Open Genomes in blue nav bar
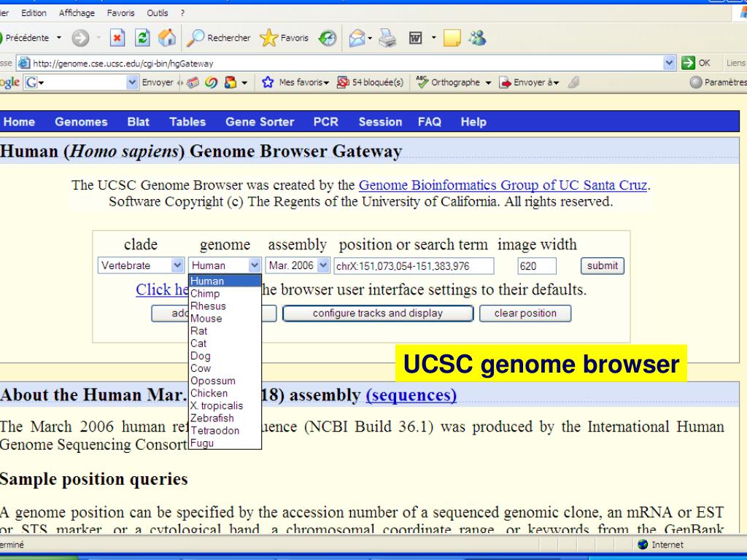Screen dimensions: 747x560 coord(81,122)
